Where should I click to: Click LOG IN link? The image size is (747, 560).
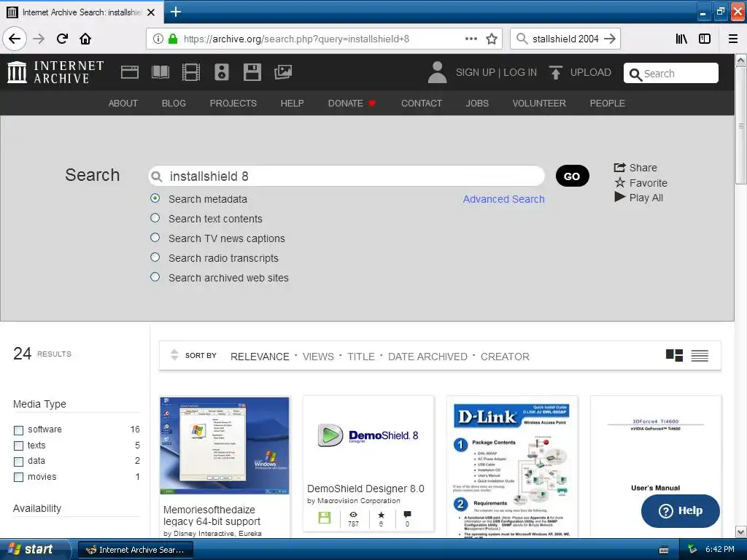tap(519, 72)
